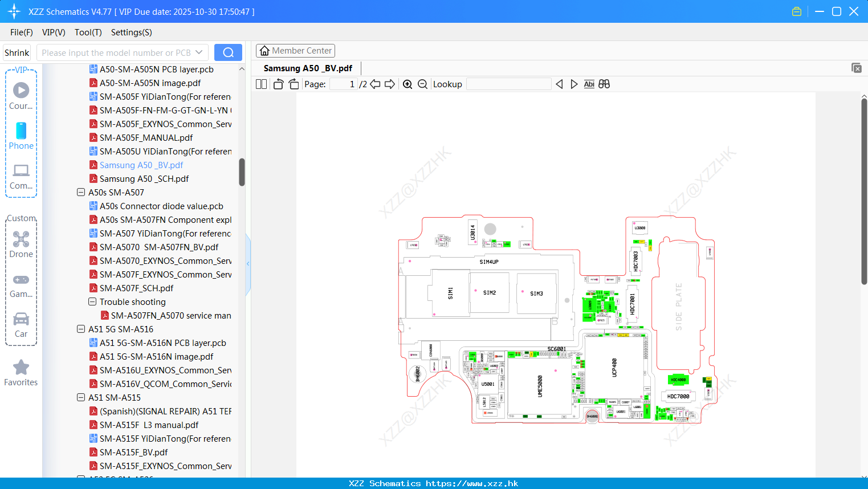
Task: Open the Tool(T) menu
Action: tap(88, 32)
